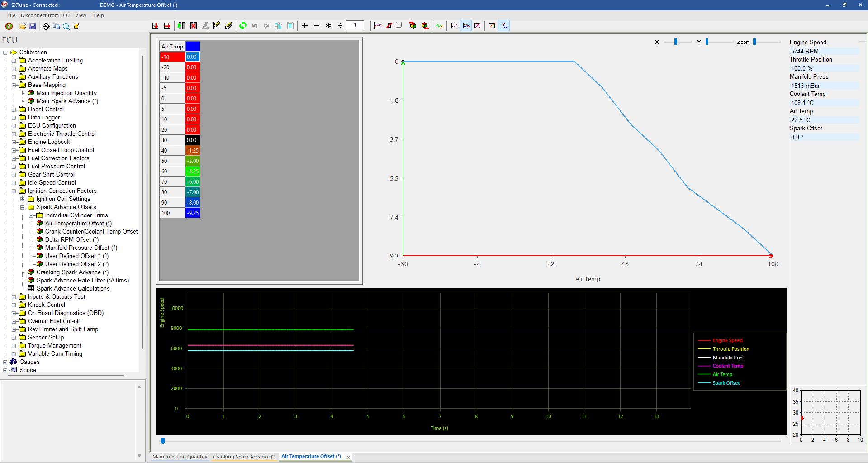Expand the Knock Control folder
Image resolution: width=868 pixels, height=463 pixels.
tap(14, 305)
